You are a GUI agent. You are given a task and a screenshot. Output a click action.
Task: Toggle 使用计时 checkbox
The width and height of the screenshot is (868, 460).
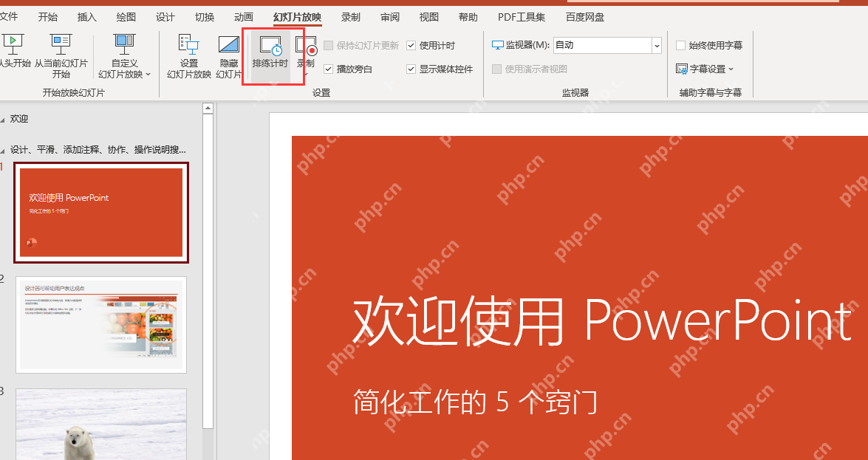[411, 45]
